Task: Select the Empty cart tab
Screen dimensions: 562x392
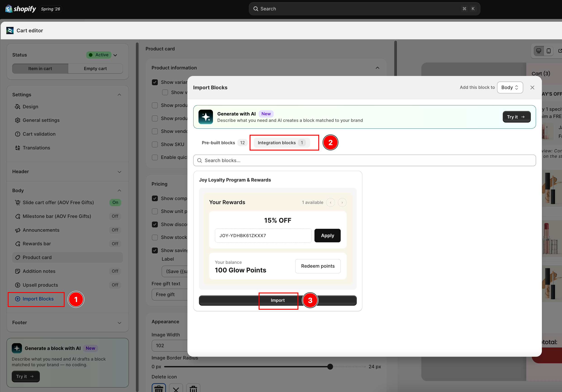Action: [95, 68]
